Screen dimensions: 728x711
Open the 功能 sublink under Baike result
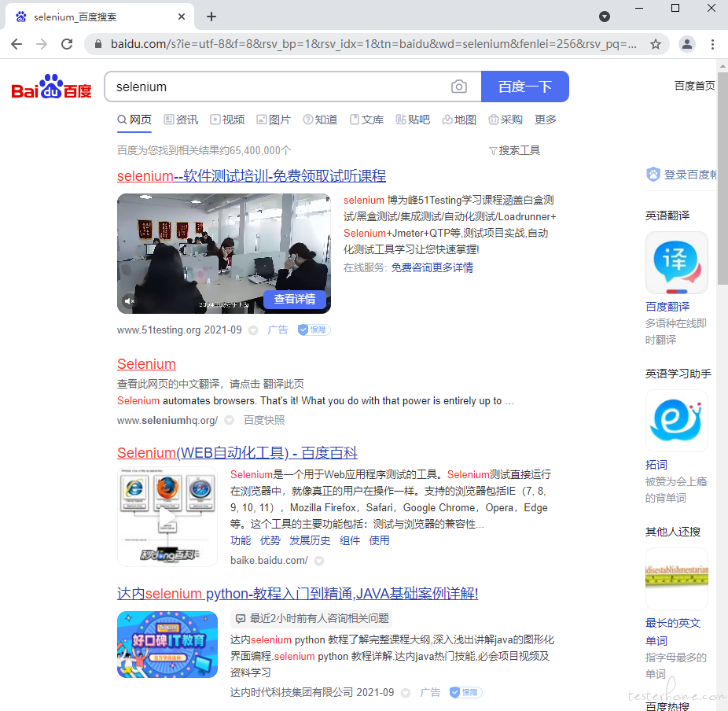[x=241, y=540]
